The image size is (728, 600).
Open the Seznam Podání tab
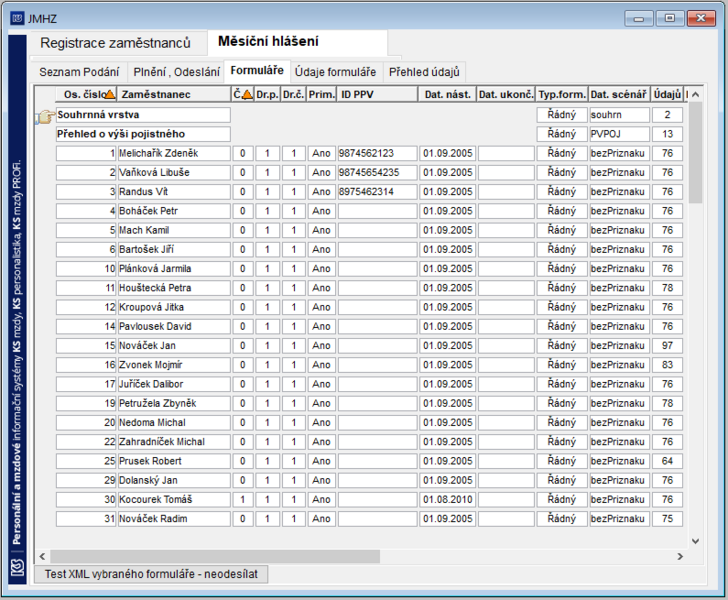(79, 72)
